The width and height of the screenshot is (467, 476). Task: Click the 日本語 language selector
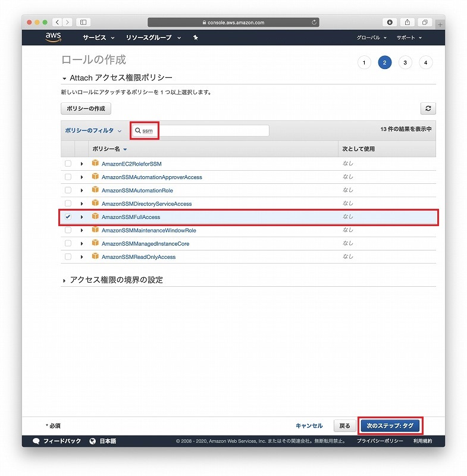[108, 441]
